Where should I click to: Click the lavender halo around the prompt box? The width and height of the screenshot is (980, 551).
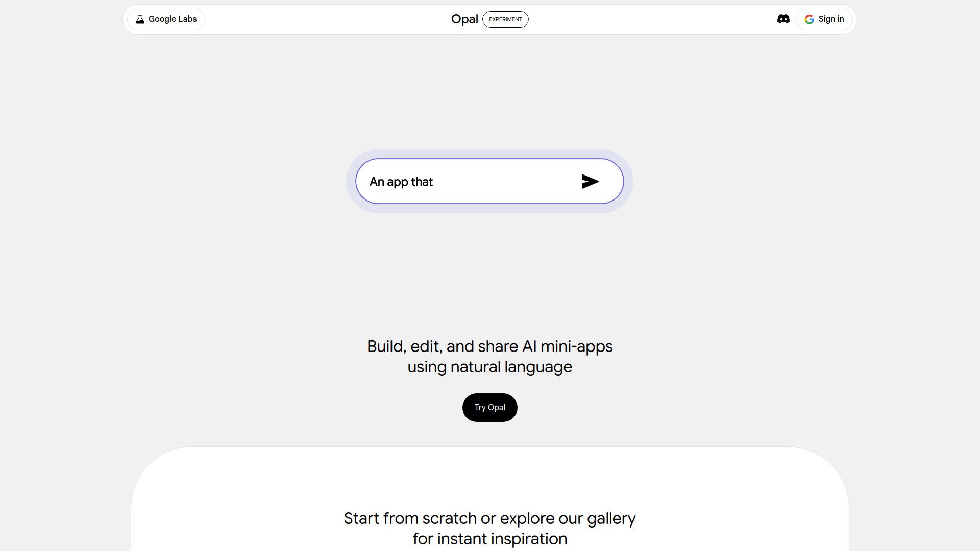pos(489,154)
